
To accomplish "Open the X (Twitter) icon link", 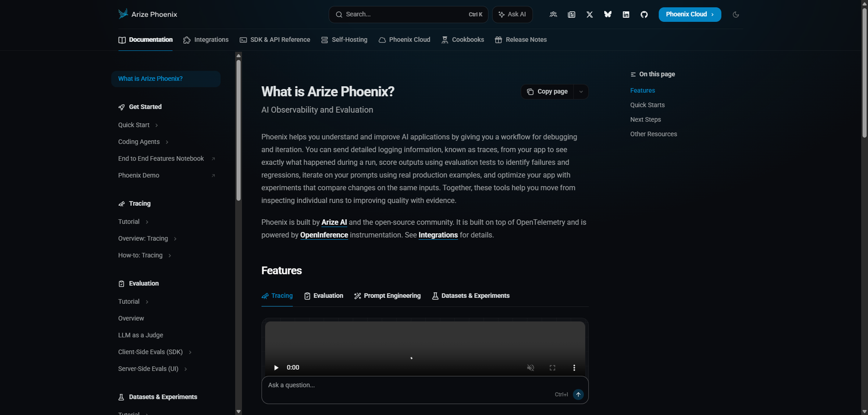I will 590,15.
